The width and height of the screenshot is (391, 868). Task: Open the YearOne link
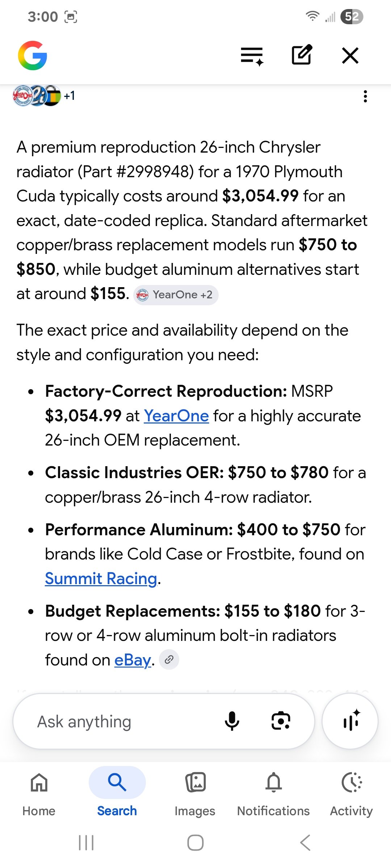pyautogui.click(x=176, y=416)
